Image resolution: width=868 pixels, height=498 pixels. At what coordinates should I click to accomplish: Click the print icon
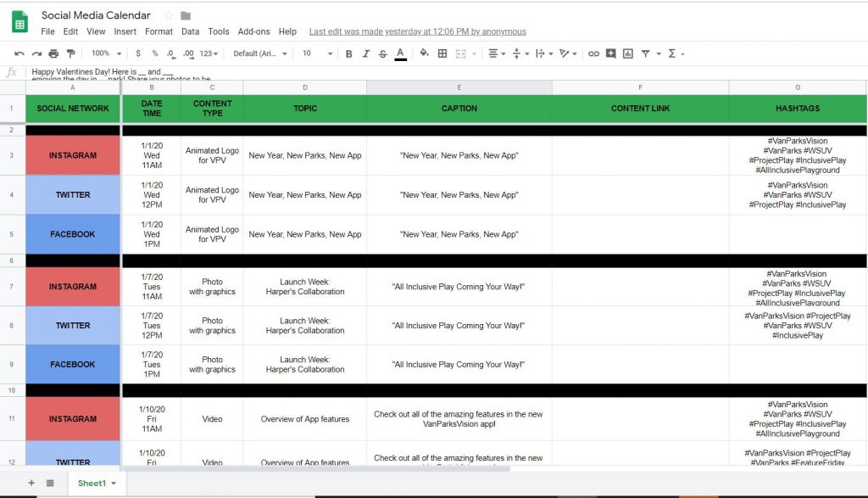pos(54,53)
